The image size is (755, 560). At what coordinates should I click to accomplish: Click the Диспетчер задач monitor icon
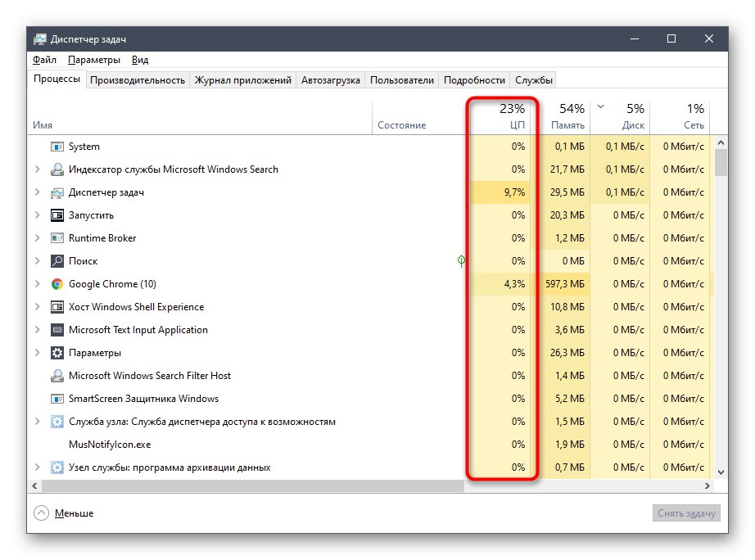tap(58, 192)
